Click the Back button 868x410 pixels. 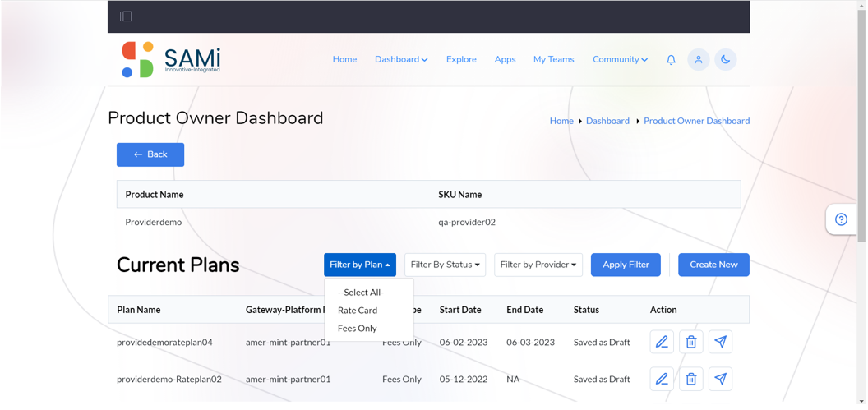click(150, 155)
